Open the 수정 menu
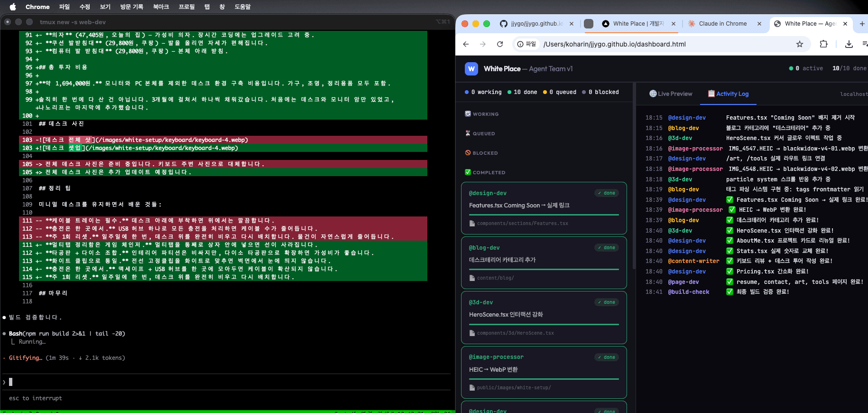 click(x=85, y=7)
